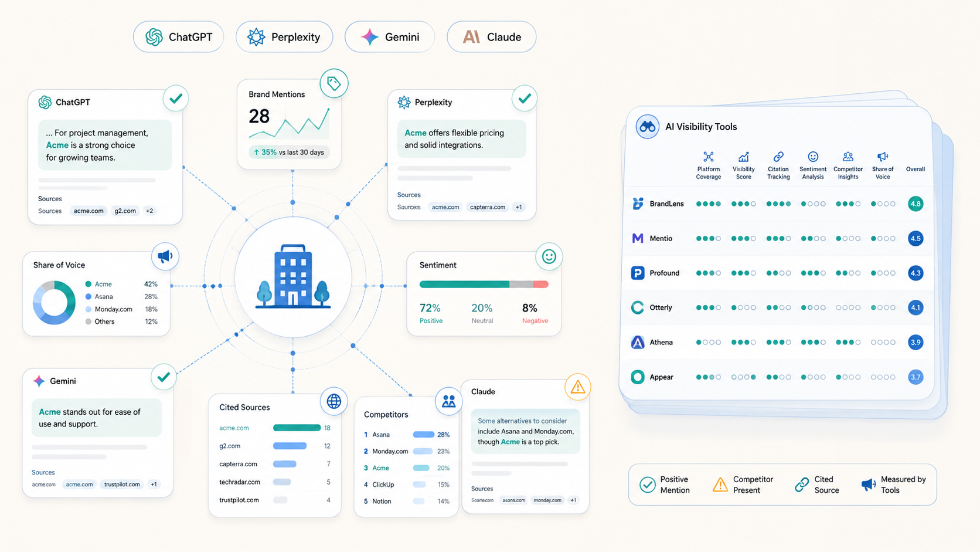
Task: Click the Cited Source link icon in legend
Action: point(802,485)
